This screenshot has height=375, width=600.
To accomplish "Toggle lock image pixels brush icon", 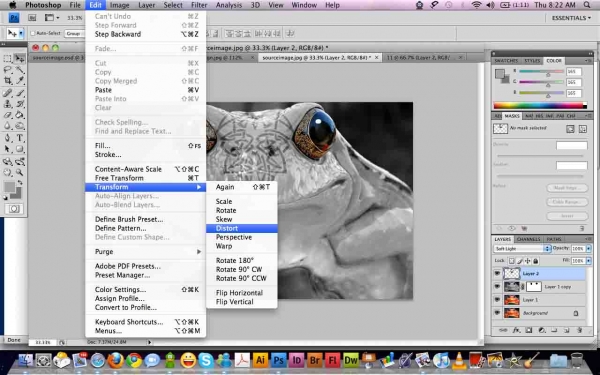I will pos(520,261).
